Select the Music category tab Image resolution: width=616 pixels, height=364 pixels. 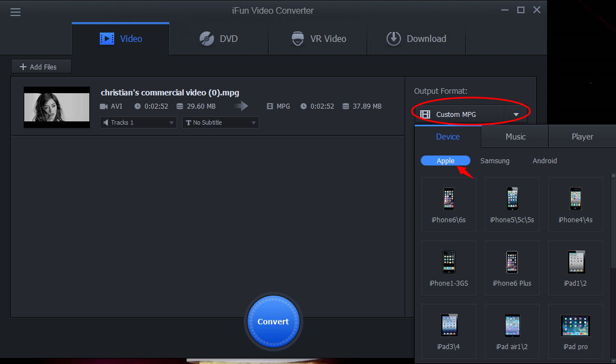point(515,136)
